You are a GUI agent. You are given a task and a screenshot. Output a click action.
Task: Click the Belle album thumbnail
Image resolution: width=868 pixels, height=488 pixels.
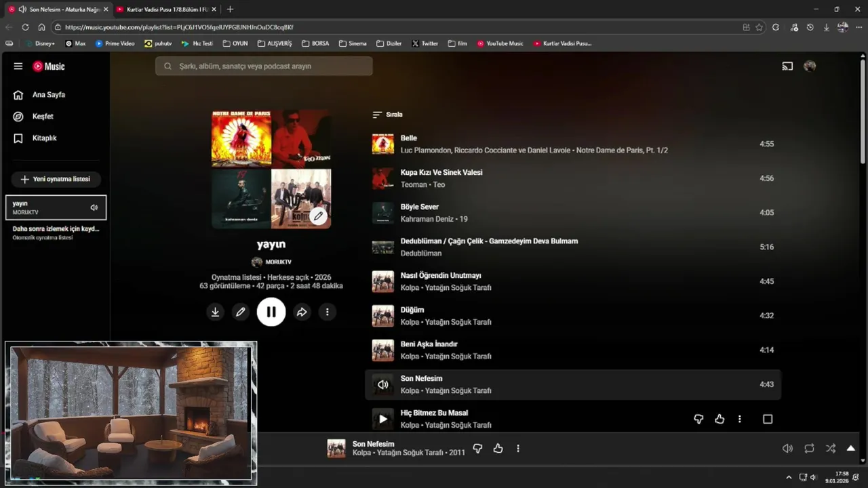point(383,144)
